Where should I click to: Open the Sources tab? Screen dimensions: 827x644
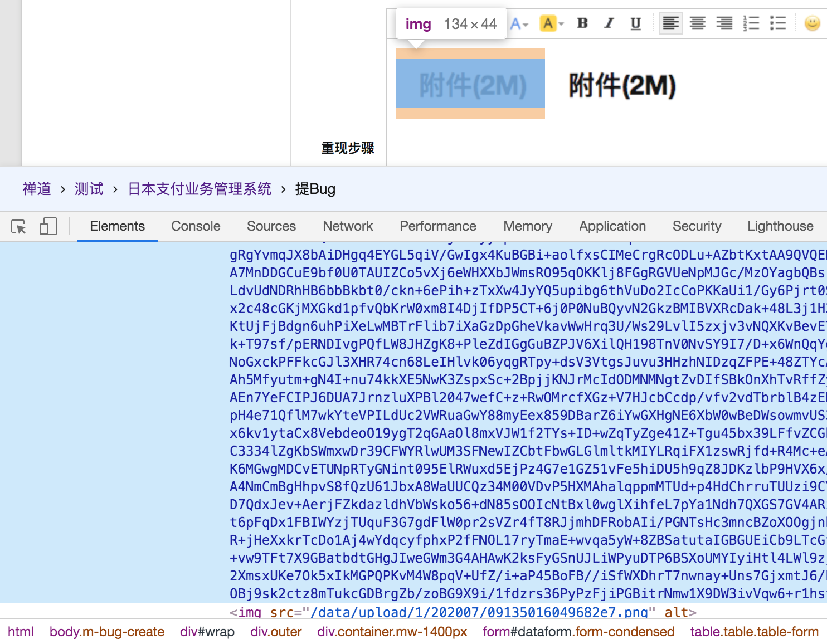coord(271,226)
